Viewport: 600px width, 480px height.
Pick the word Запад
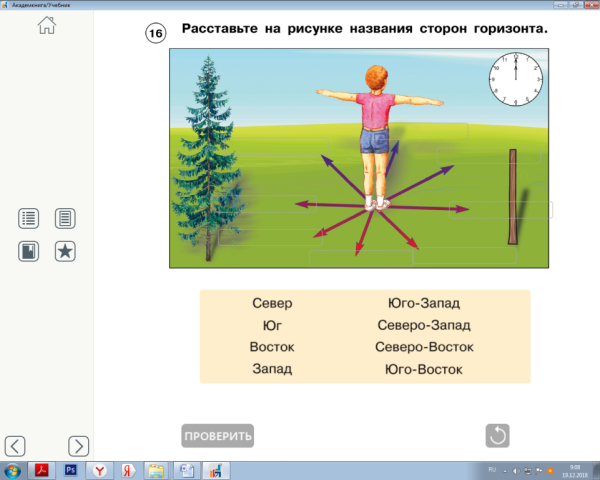point(272,369)
